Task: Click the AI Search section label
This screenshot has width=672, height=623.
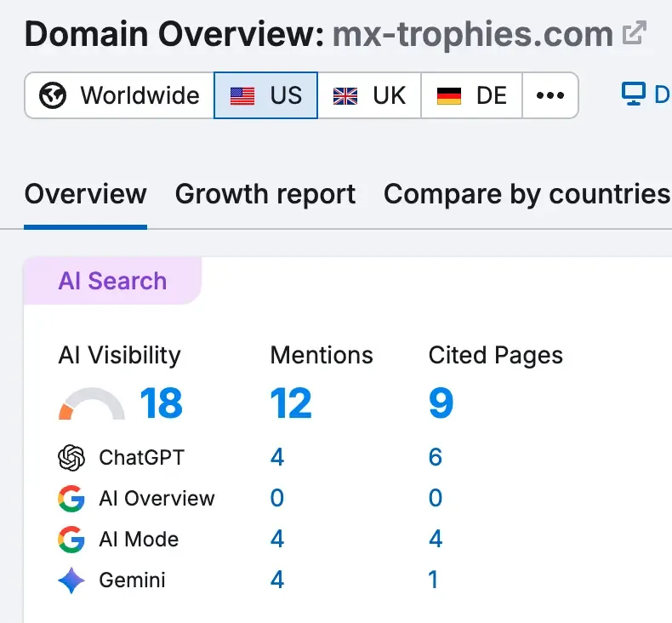Action: click(112, 281)
